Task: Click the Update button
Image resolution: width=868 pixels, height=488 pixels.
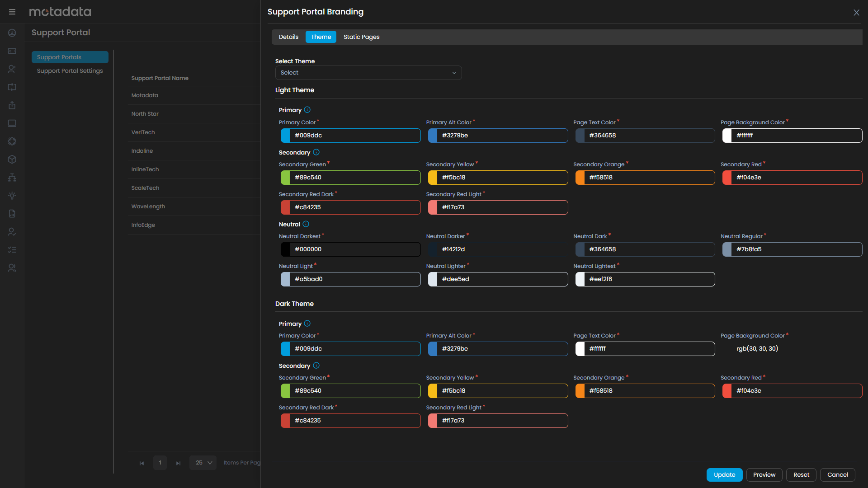Action: pyautogui.click(x=724, y=475)
